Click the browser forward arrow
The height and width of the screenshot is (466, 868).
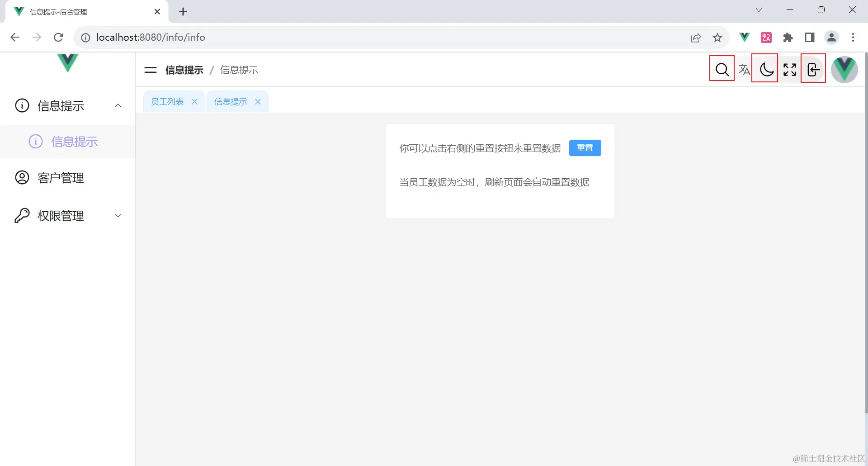click(37, 37)
